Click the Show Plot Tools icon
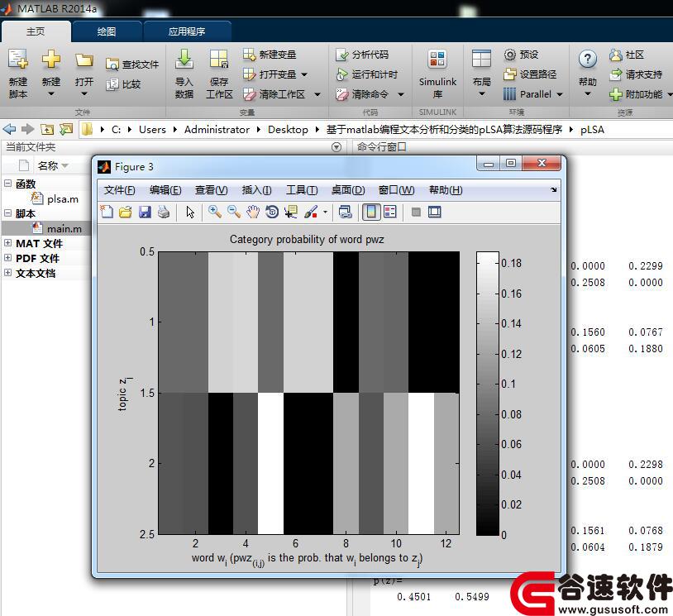This screenshot has width=673, height=616. (x=434, y=212)
